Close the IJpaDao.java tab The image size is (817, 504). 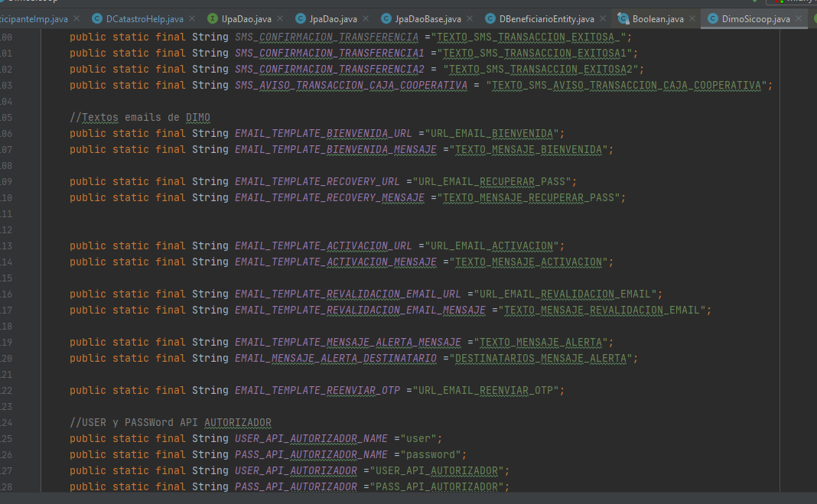point(280,18)
